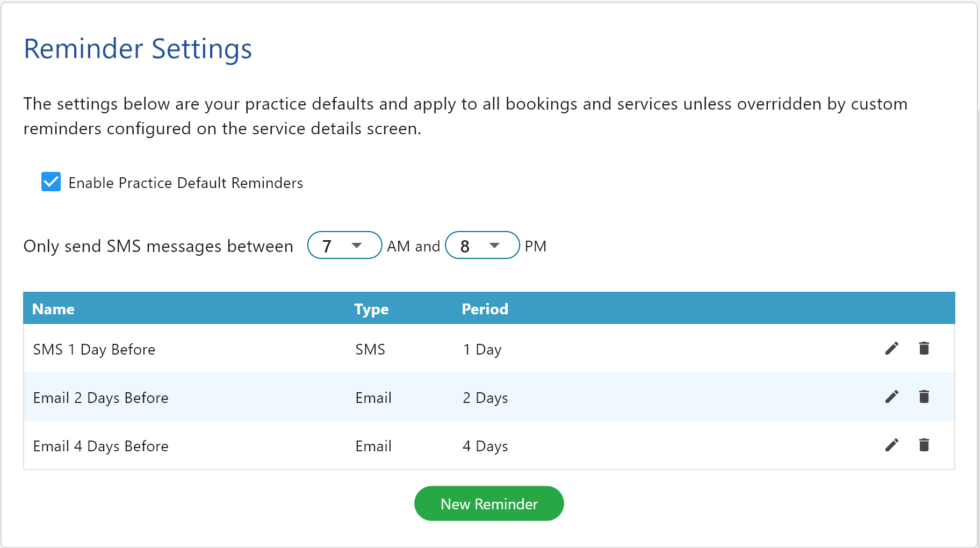Select the Email type cell in 4 Days row
Image resolution: width=980 pixels, height=548 pixels.
tap(373, 446)
